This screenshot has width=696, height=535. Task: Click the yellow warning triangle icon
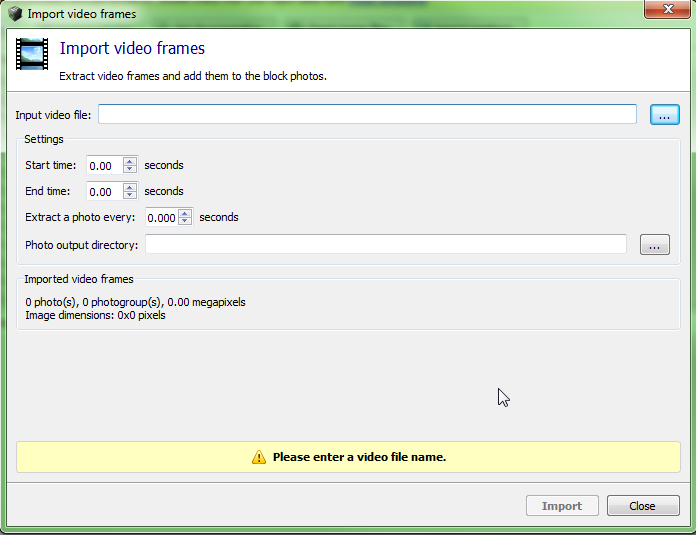[259, 457]
